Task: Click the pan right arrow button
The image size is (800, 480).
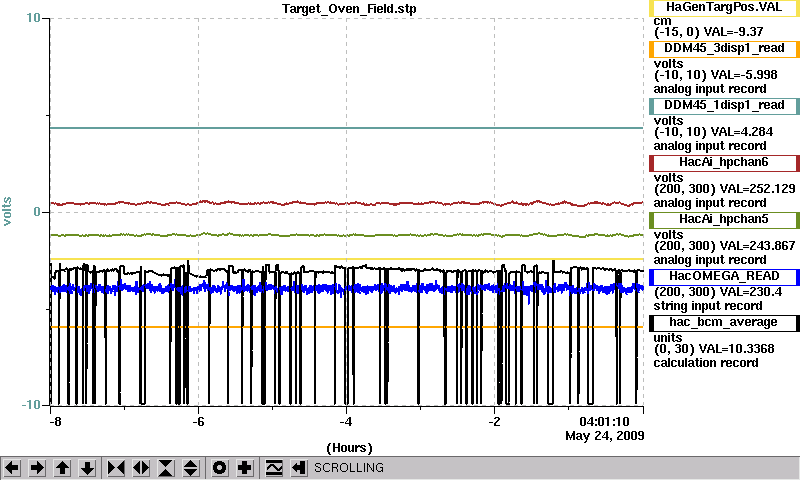Action: pos(37,468)
